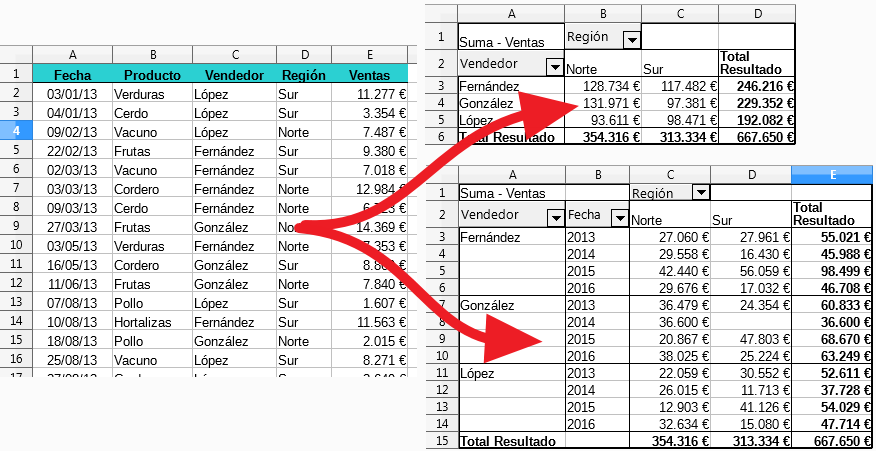Open Vendedor dropdown in upper pivot table

point(555,67)
